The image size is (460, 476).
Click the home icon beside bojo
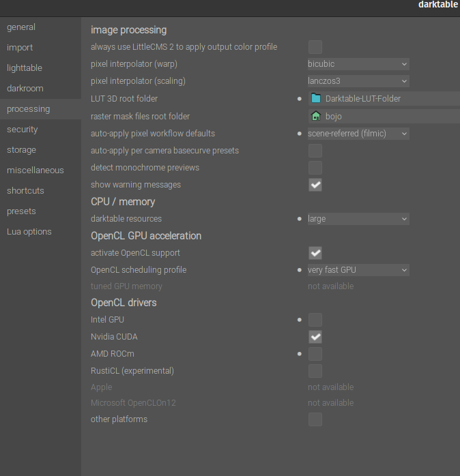[316, 116]
